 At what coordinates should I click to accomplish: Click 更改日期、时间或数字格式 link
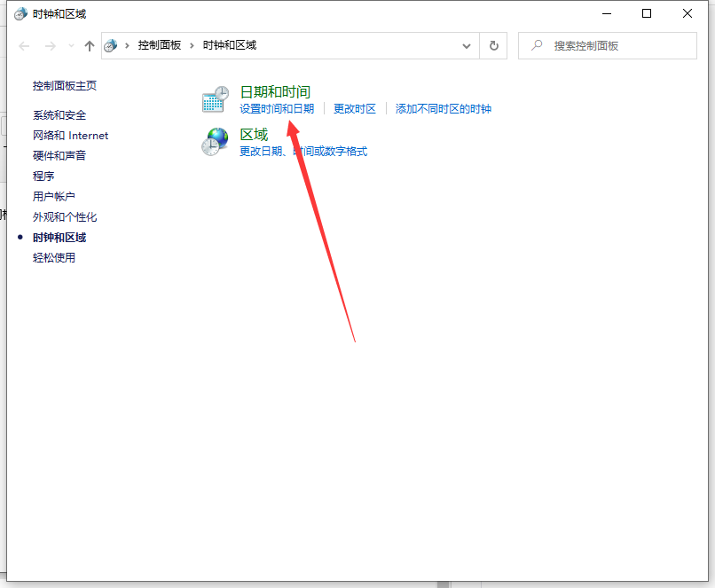303,152
